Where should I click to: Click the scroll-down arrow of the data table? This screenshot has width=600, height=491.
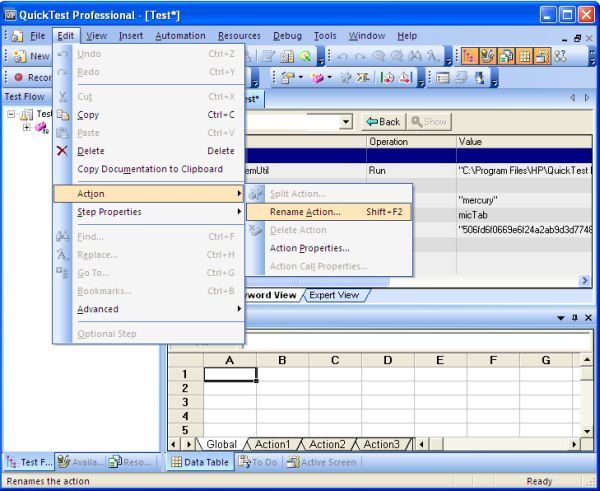[587, 431]
